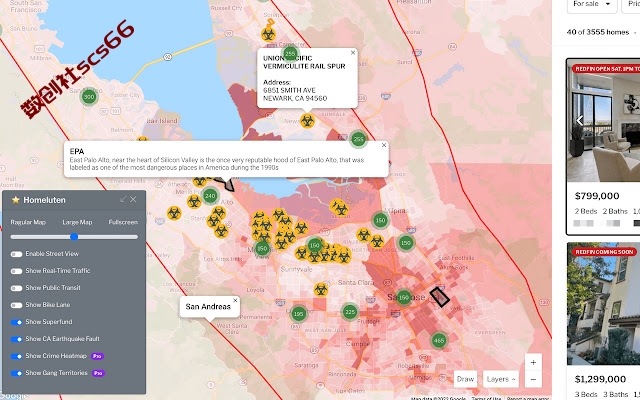640x400 pixels.
Task: Click the biohazard marker near Russell City
Action: click(x=268, y=34)
